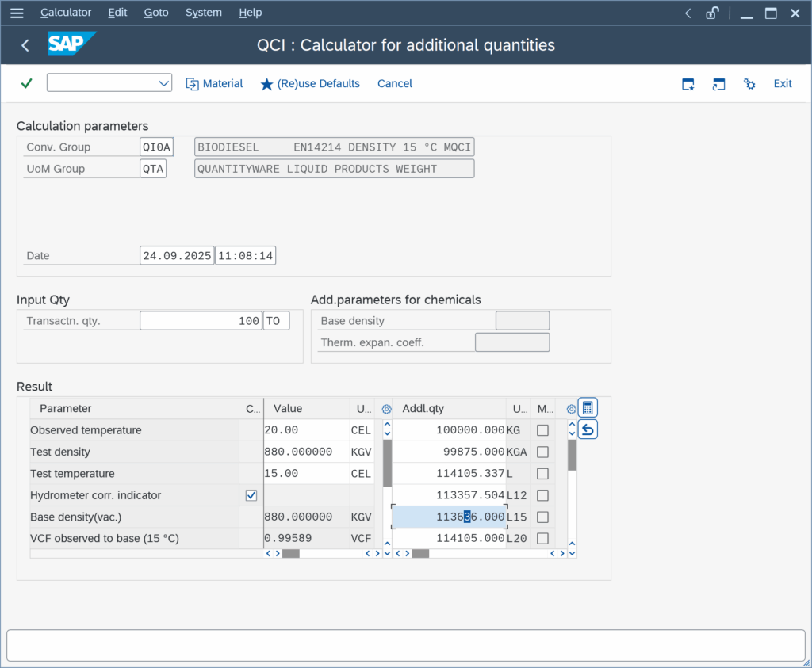Viewport: 812px width, 668px height.
Task: Check the box in the KG quantity row
Action: click(542, 430)
